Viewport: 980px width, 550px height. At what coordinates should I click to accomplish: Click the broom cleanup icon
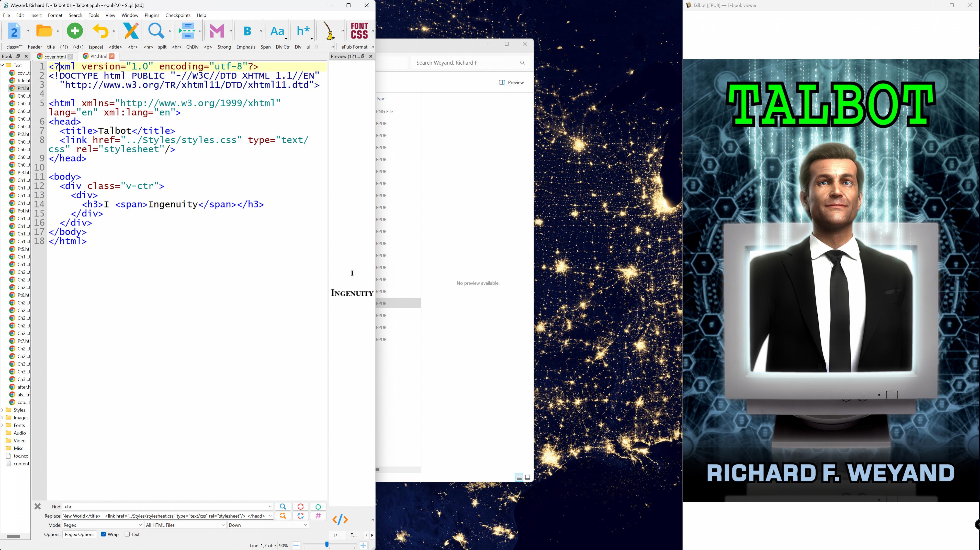pyautogui.click(x=329, y=30)
